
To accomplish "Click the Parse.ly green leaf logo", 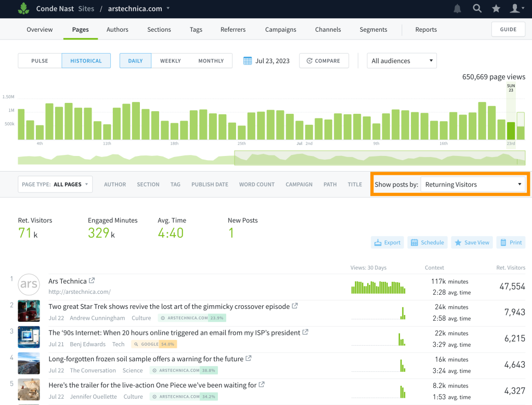I will pos(23,8).
